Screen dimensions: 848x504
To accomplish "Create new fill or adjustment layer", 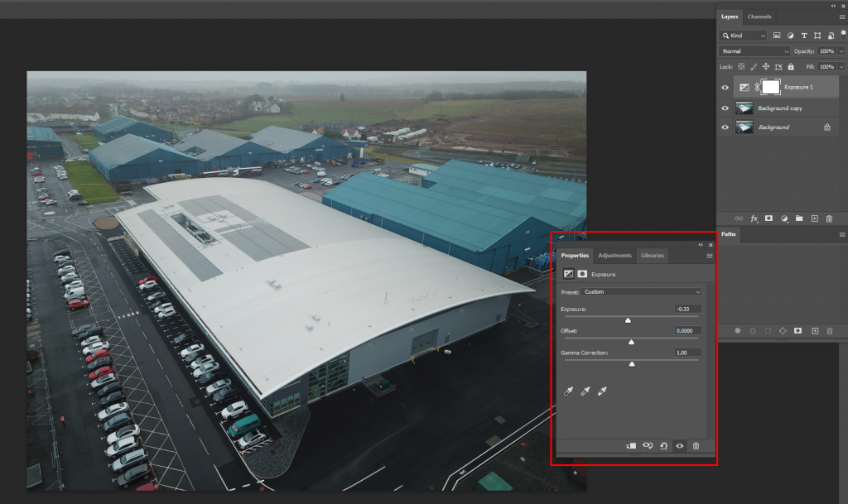I will (784, 218).
